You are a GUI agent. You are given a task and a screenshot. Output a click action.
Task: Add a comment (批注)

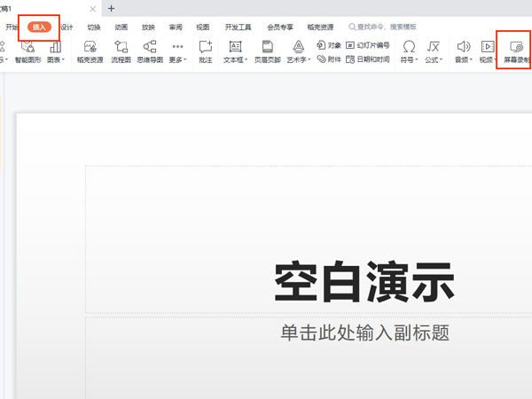tap(206, 47)
